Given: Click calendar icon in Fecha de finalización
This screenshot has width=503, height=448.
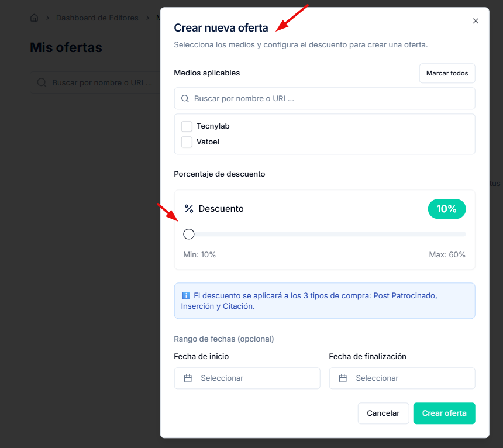Looking at the screenshot, I should (343, 378).
